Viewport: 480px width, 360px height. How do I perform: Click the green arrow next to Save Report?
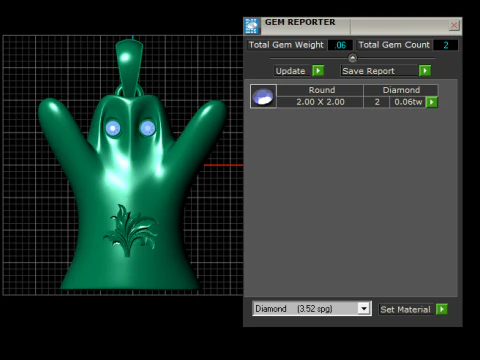(425, 71)
